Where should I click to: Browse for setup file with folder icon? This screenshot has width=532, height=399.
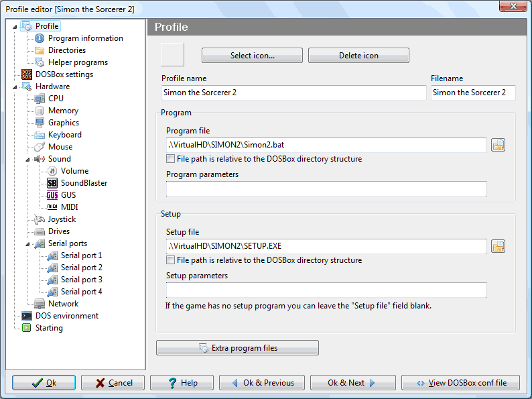(498, 246)
